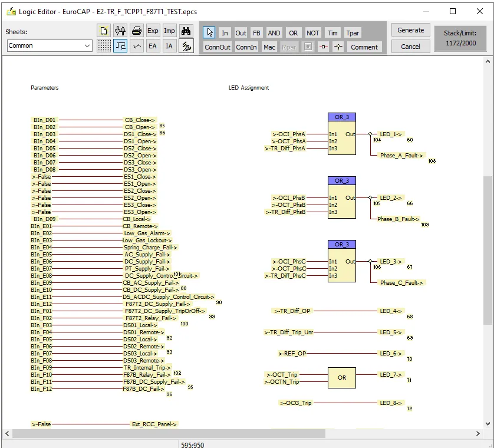Open the Sheets dropdown showing Common
The image size is (494, 448).
point(50,45)
